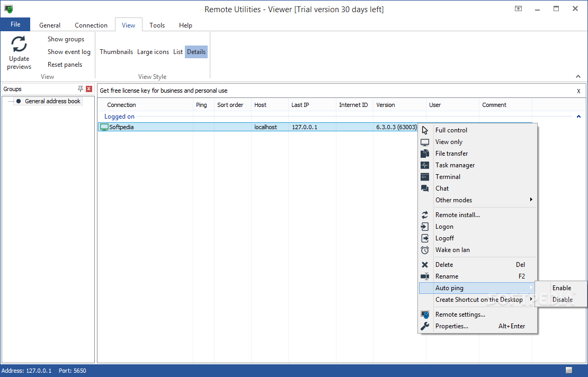Select the View ribbon tab
This screenshot has width=588, height=377.
click(x=128, y=25)
